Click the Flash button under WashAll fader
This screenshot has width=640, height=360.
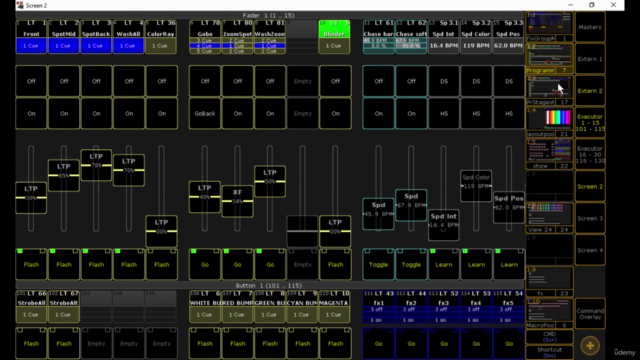click(x=129, y=264)
